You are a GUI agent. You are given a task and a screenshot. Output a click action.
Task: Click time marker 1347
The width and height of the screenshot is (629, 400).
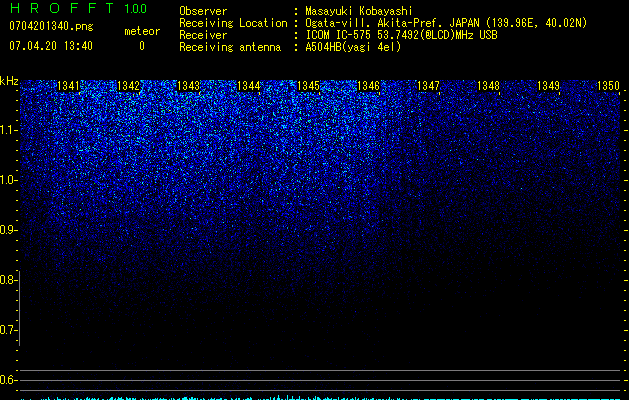click(428, 85)
